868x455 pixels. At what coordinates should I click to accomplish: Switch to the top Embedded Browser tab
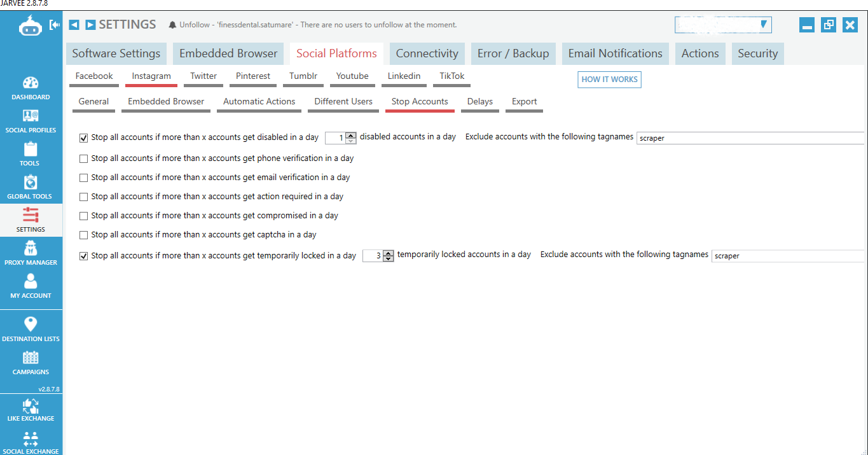click(228, 53)
